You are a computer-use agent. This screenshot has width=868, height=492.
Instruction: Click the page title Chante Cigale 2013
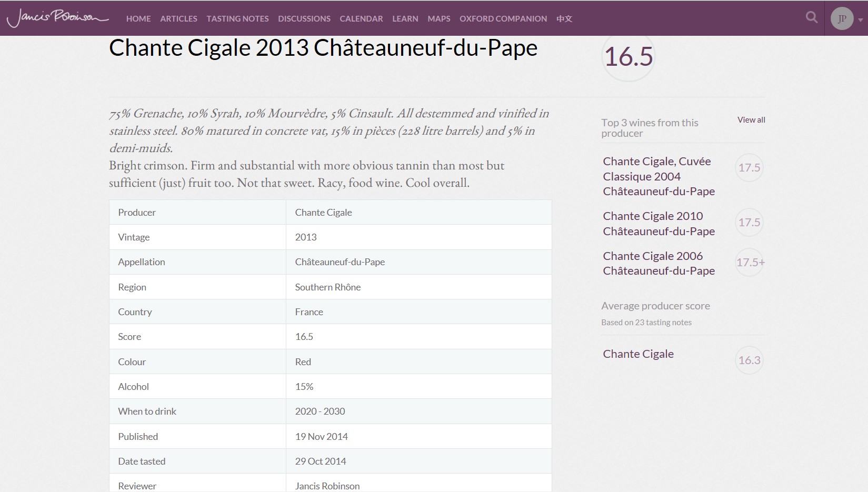coord(323,48)
